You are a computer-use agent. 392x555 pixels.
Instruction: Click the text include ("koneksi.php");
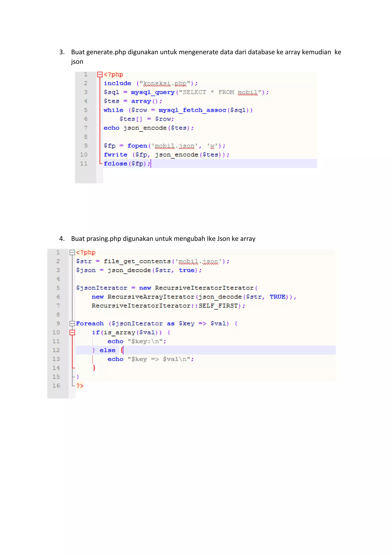coord(151,84)
